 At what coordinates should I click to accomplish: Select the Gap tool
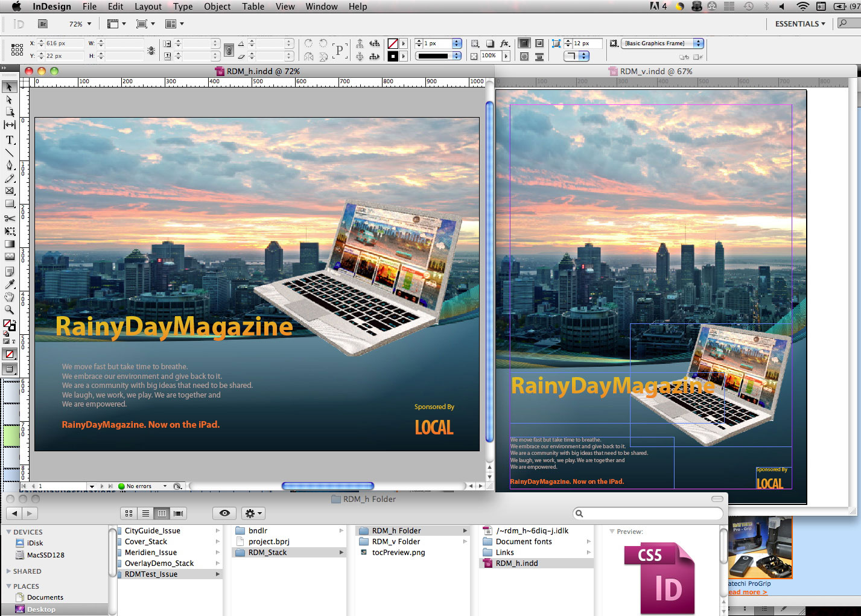click(9, 125)
